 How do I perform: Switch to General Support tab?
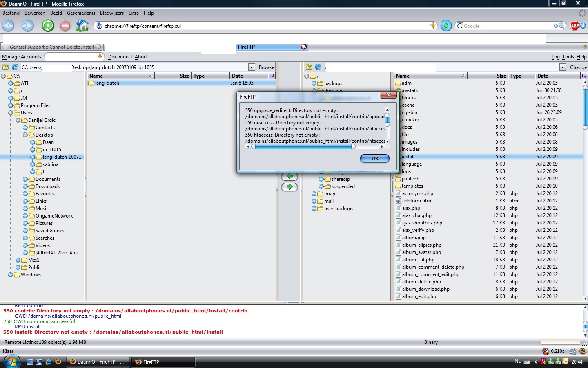[x=52, y=47]
